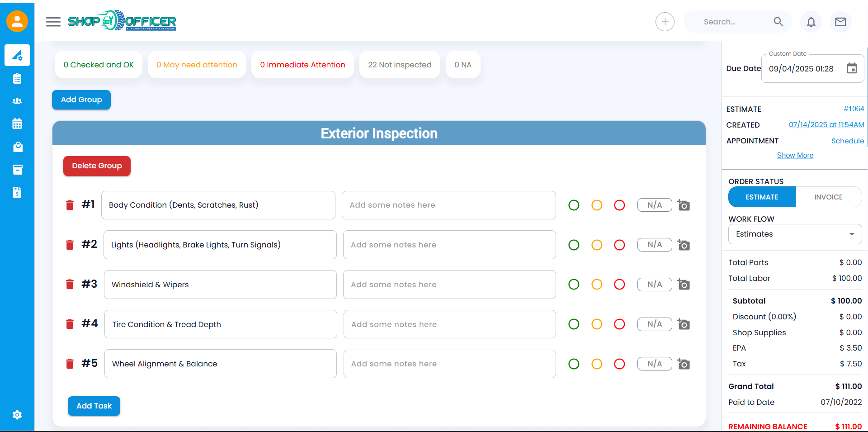Open the hamburger navigation menu

[53, 22]
